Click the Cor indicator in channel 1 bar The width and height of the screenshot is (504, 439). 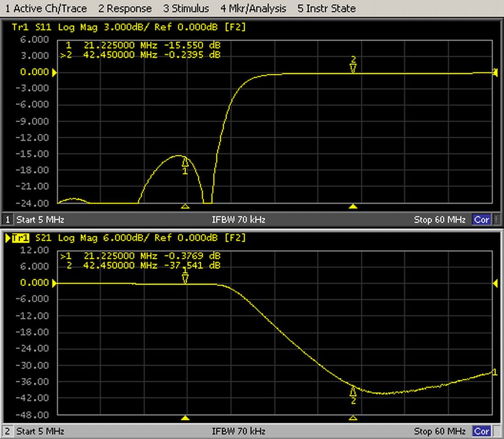(x=481, y=219)
